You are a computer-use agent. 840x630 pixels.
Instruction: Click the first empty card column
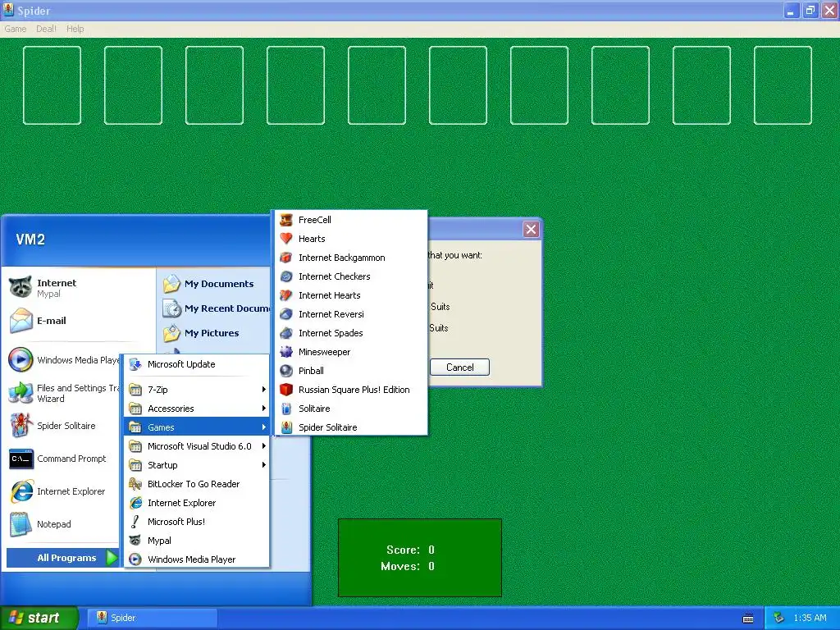tap(52, 85)
